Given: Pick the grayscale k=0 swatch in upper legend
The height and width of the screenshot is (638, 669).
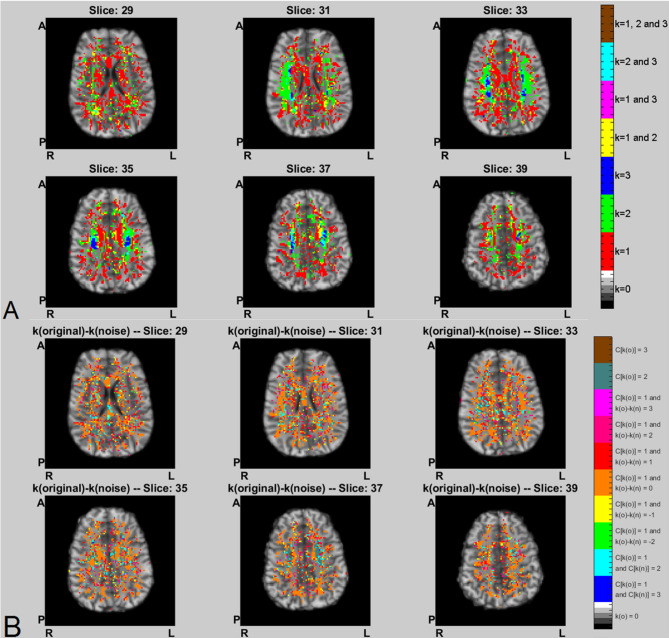Looking at the screenshot, I should 607,289.
